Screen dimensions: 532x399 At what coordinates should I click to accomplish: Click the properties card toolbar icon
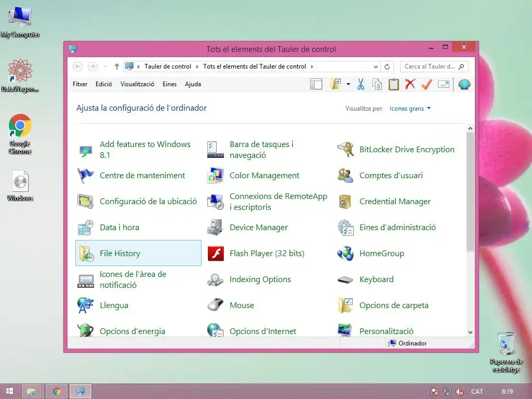[x=444, y=84]
